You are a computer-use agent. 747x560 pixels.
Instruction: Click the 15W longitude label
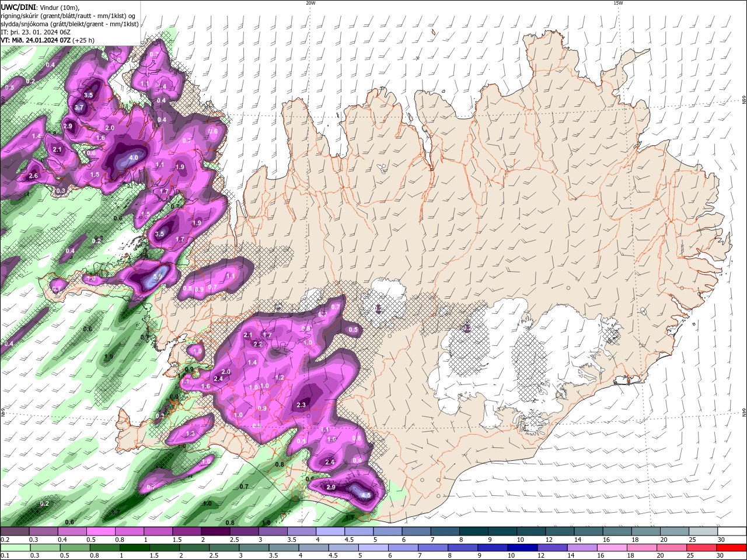click(618, 3)
